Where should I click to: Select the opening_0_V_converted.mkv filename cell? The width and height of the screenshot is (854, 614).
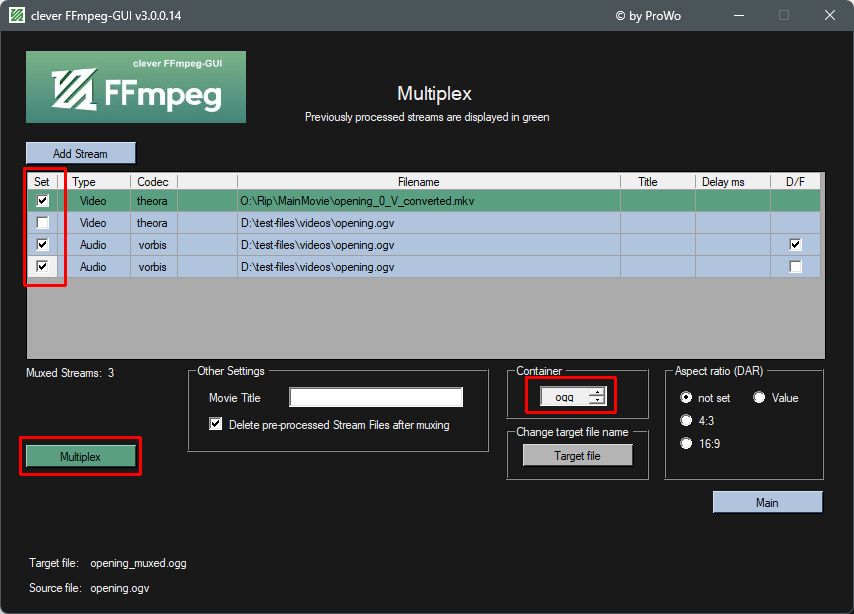tap(429, 200)
